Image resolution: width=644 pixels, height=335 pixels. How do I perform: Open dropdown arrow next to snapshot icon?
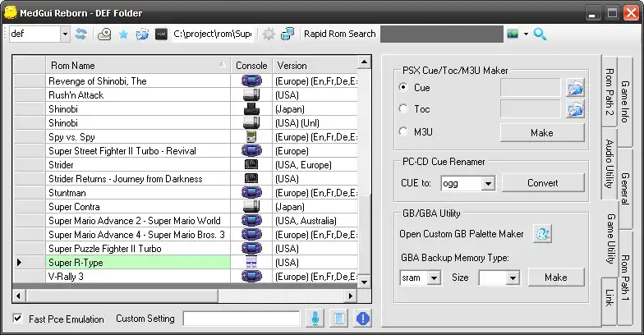526,34
